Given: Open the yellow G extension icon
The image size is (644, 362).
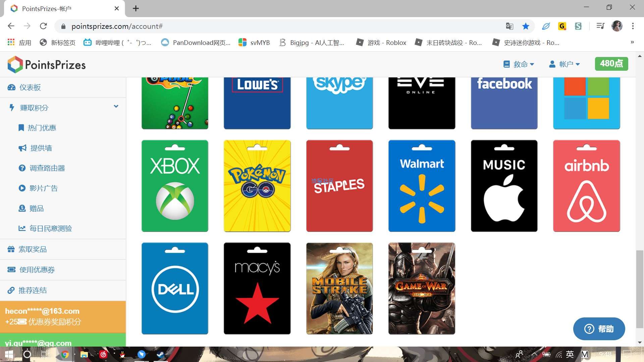Looking at the screenshot, I should pos(562,26).
